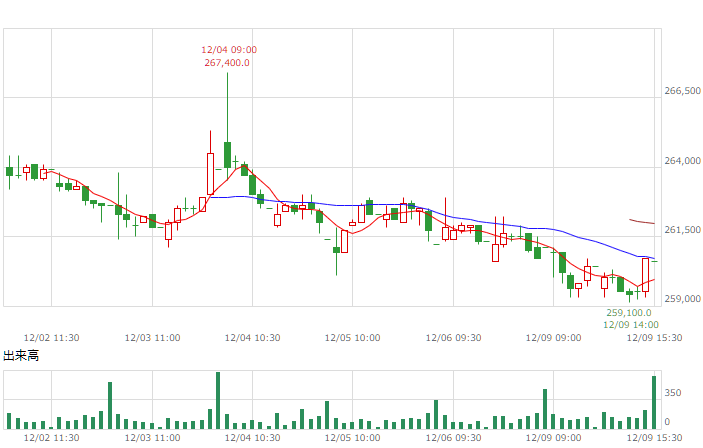Click the 259,100.0 low price label
This screenshot has width=703, height=448.
click(629, 313)
